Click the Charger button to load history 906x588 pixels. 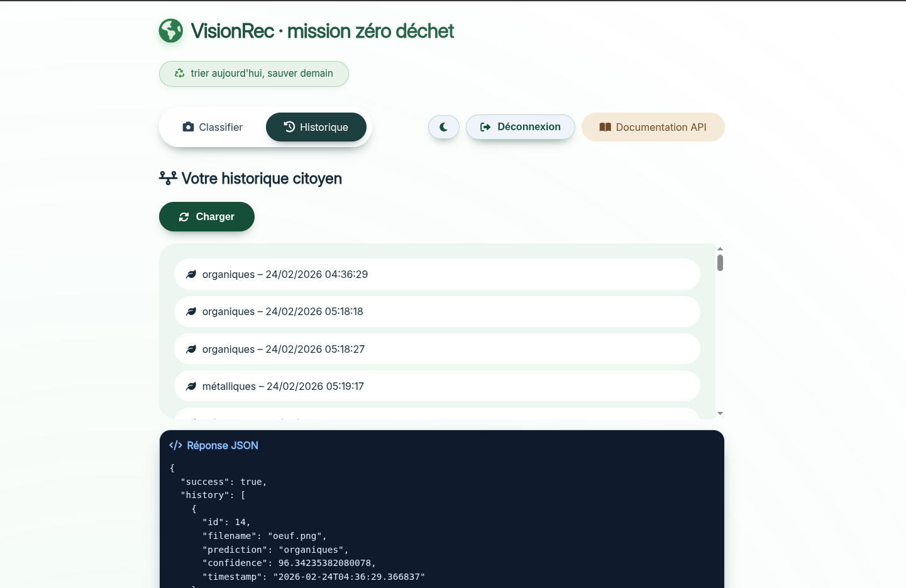click(x=207, y=216)
